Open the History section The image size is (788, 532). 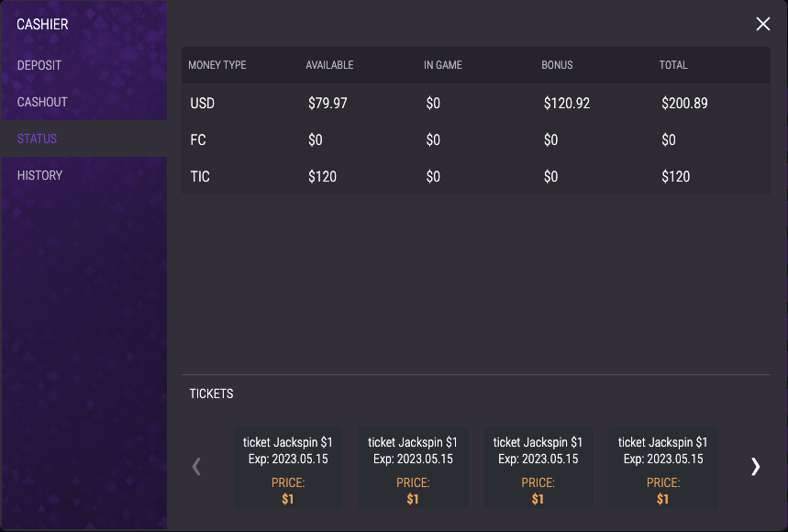coord(39,175)
